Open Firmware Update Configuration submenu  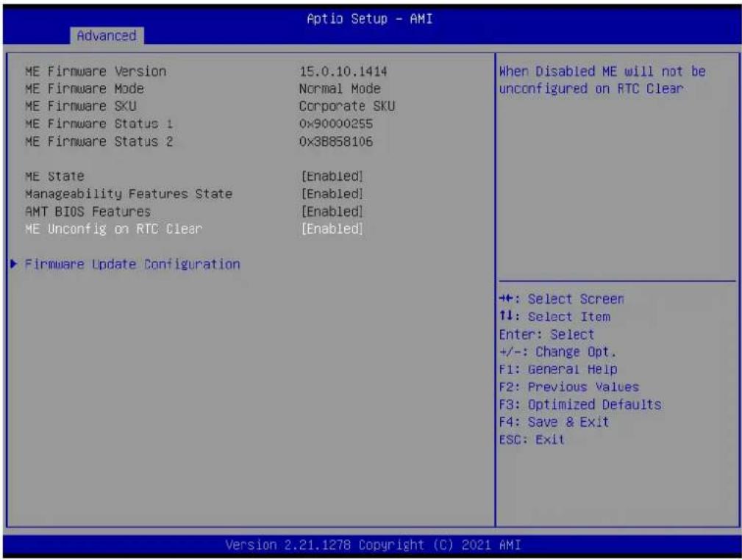(132, 264)
